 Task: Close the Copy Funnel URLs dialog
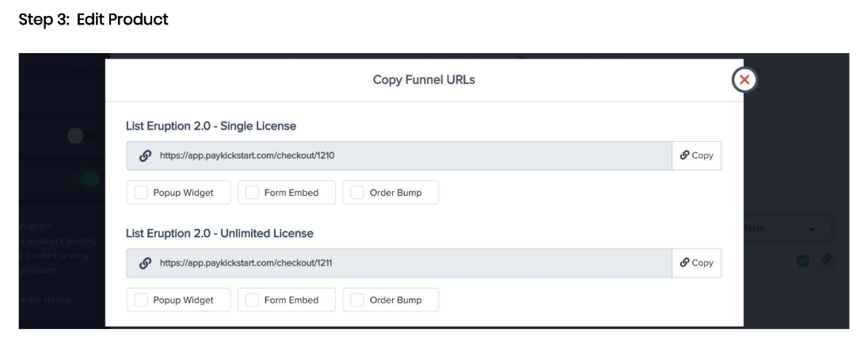[744, 79]
